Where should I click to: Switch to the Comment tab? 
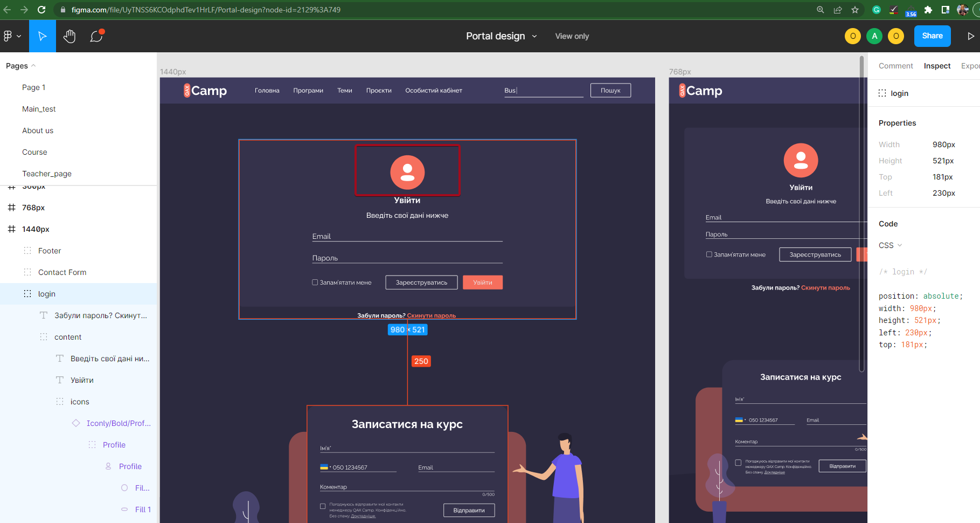pyautogui.click(x=895, y=66)
